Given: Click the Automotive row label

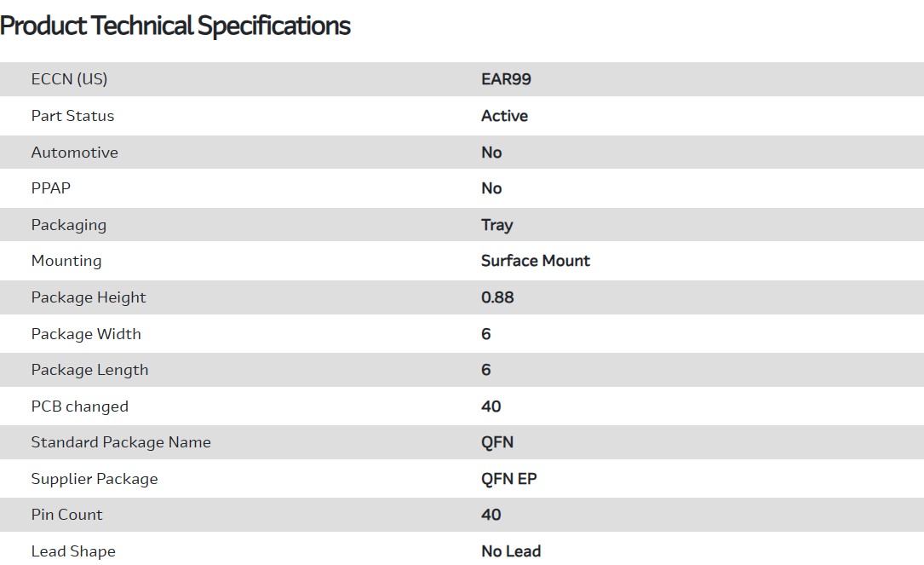Looking at the screenshot, I should click(74, 153).
